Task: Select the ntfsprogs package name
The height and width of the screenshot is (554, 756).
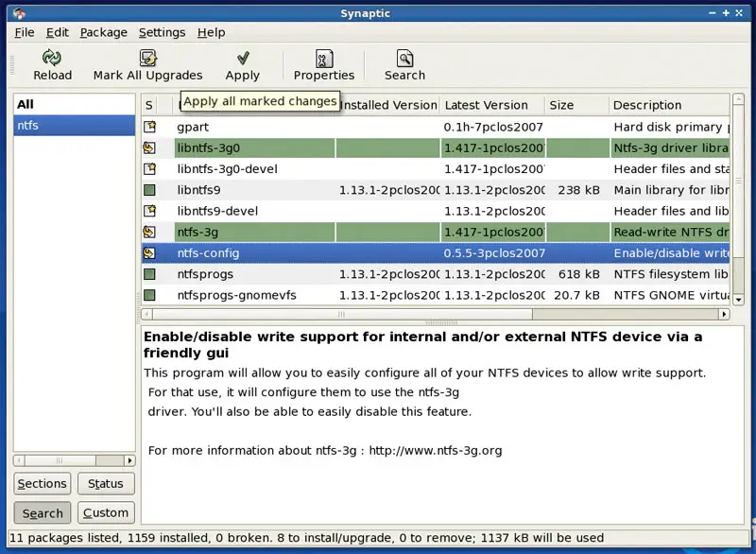Action: click(x=205, y=274)
